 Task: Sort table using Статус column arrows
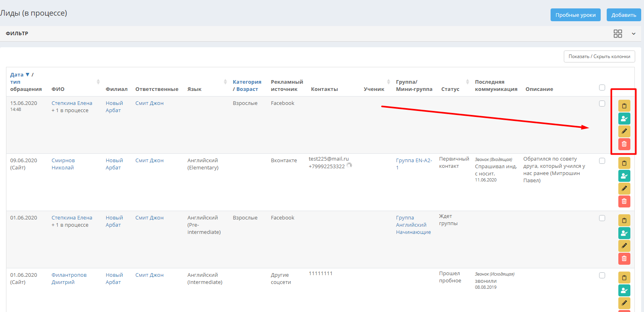pyautogui.click(x=468, y=82)
